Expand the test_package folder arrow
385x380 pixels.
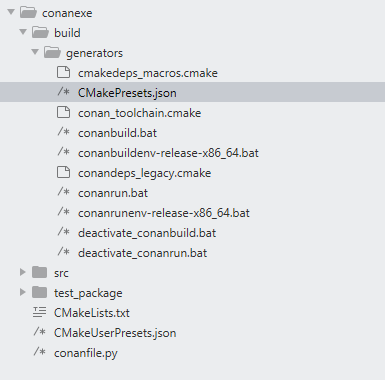tap(23, 292)
